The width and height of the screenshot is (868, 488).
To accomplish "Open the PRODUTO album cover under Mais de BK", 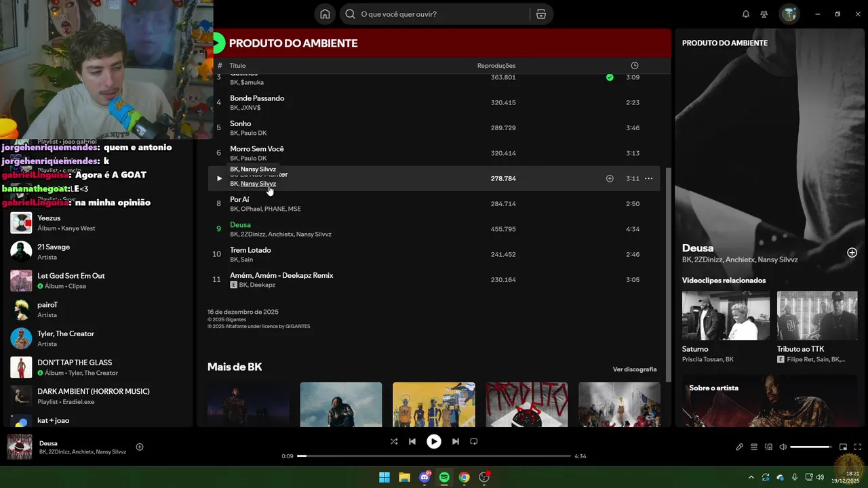I will (527, 405).
